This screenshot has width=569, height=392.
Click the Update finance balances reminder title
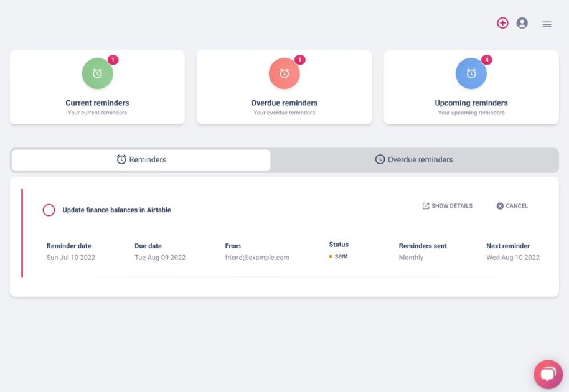pos(116,210)
